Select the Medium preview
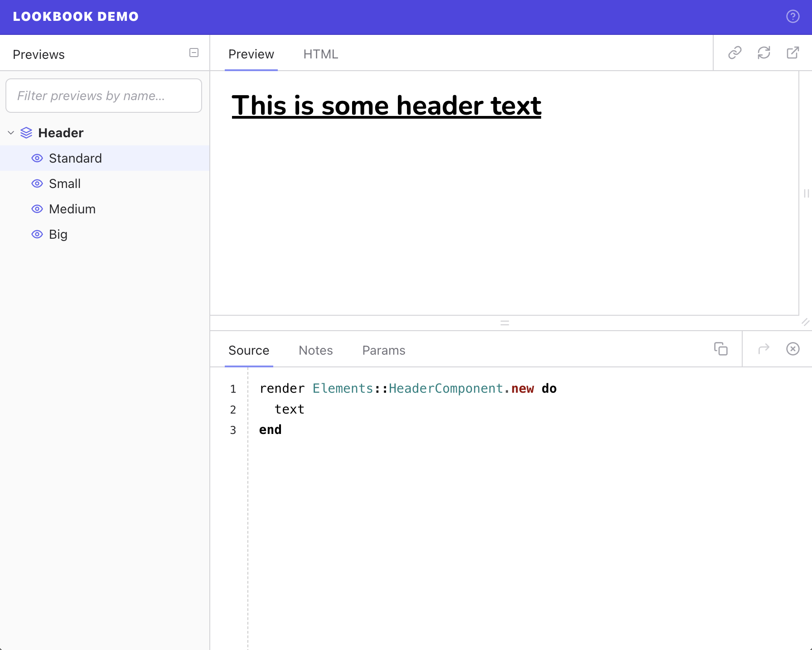The image size is (812, 650). click(105, 209)
